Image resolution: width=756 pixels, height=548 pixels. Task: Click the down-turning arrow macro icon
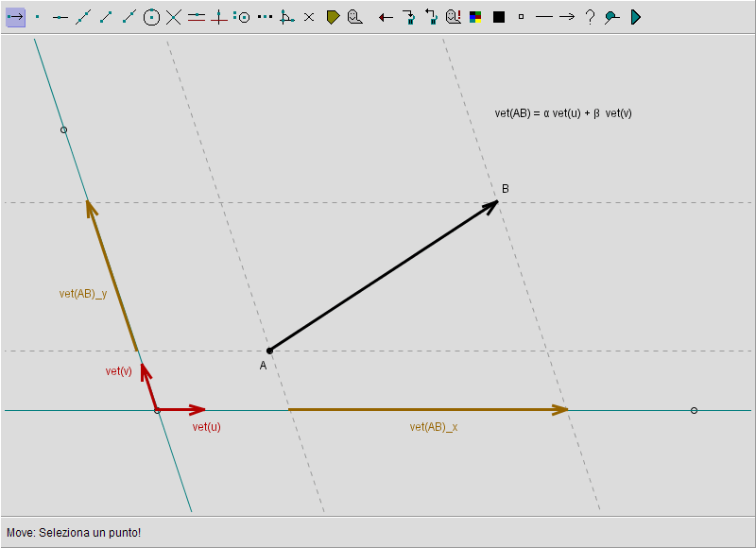point(409,17)
